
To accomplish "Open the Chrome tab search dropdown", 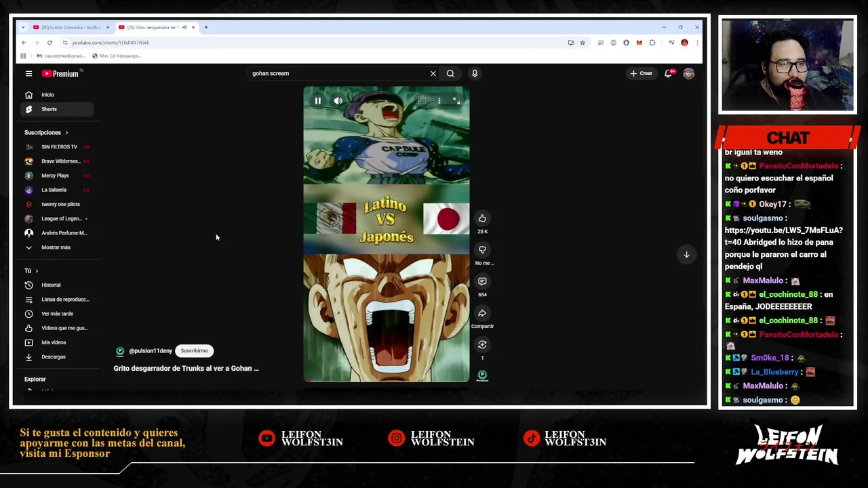I will click(23, 27).
